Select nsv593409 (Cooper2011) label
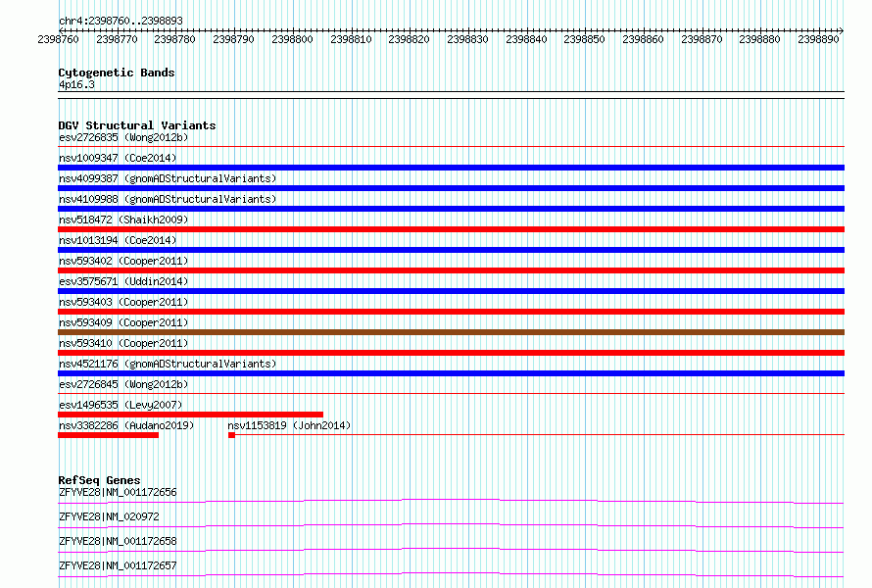Viewport: 872px width, 588px height. click(x=123, y=322)
